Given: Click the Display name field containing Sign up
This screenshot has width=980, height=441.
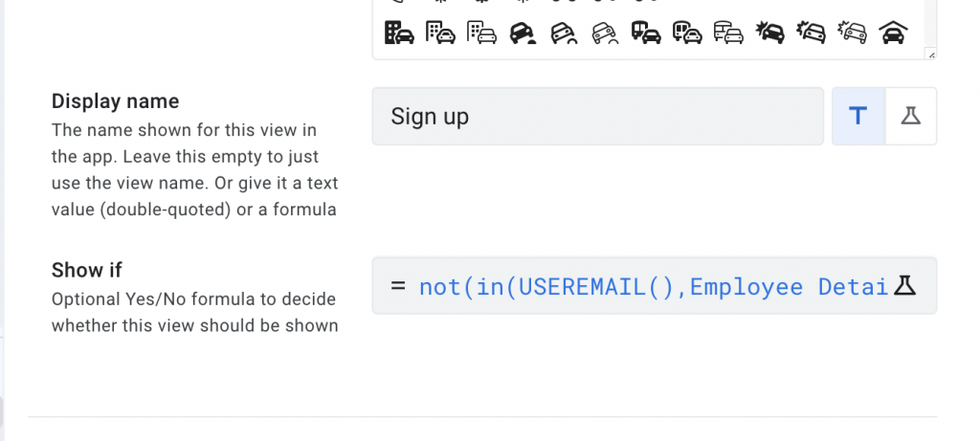Looking at the screenshot, I should pos(597,117).
